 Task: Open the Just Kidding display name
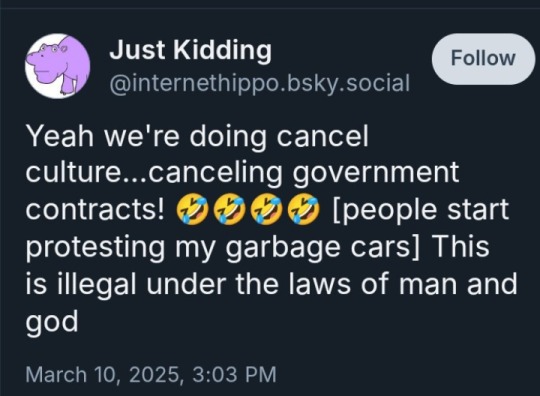[x=190, y=50]
